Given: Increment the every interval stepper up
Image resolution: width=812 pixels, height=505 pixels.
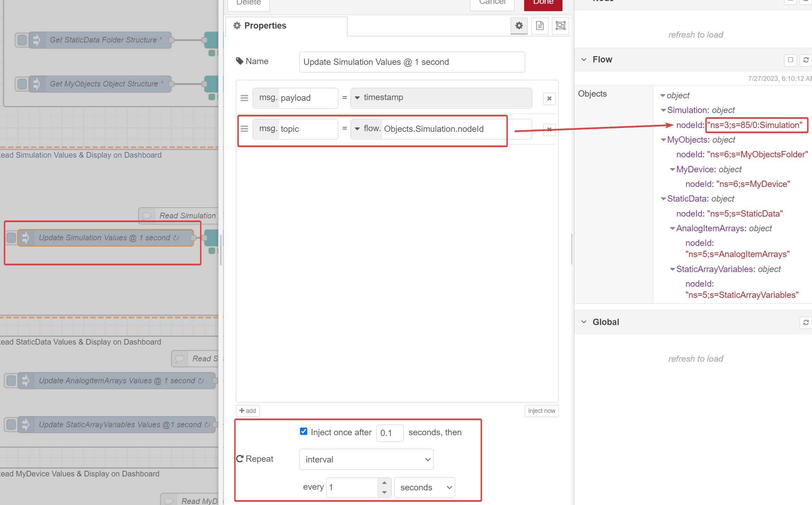Looking at the screenshot, I should click(384, 483).
